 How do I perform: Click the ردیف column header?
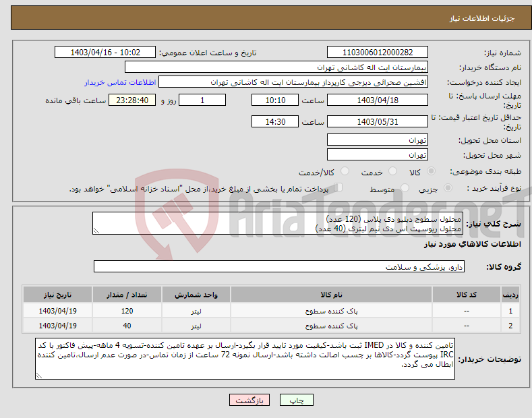pos(510,295)
